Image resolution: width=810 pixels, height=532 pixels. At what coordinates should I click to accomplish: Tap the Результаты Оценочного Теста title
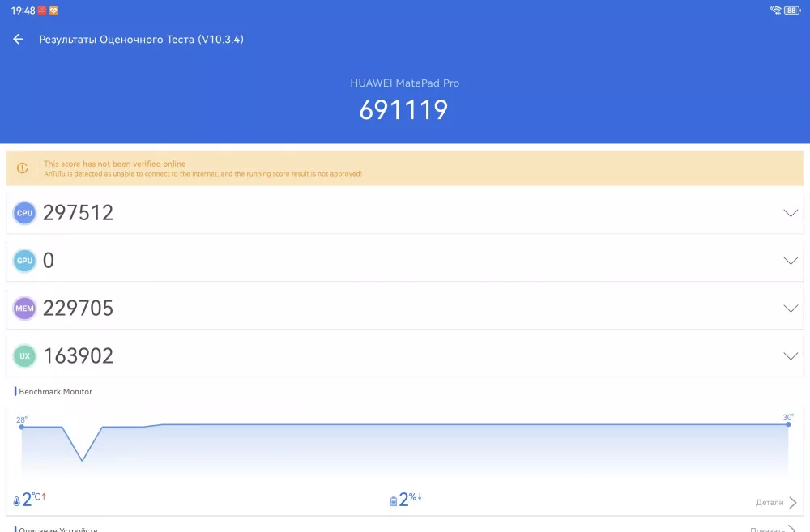tap(141, 39)
